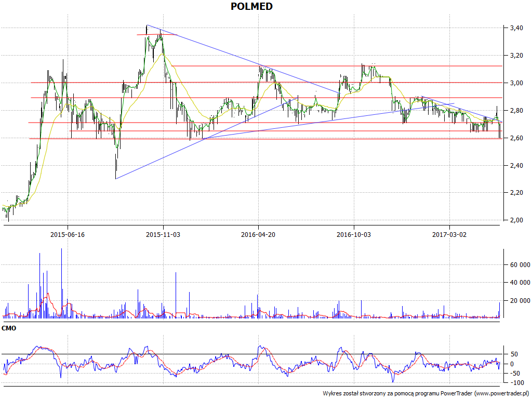Select the 2017-03-02 date label
The width and height of the screenshot is (532, 399).
click(449, 234)
